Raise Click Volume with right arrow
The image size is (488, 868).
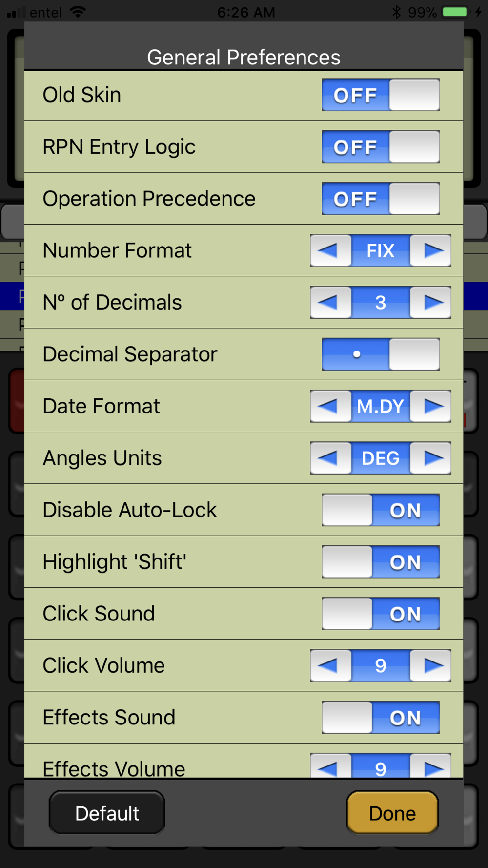tap(430, 665)
